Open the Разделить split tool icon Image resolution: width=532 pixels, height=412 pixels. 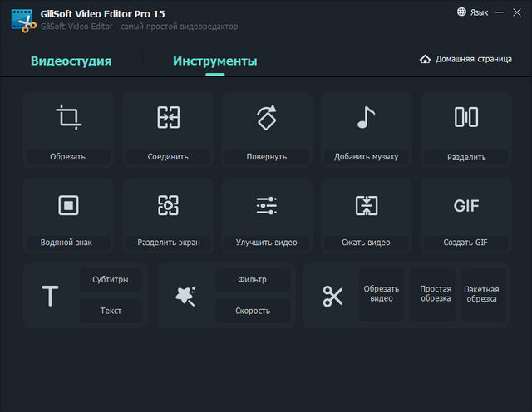(x=466, y=118)
